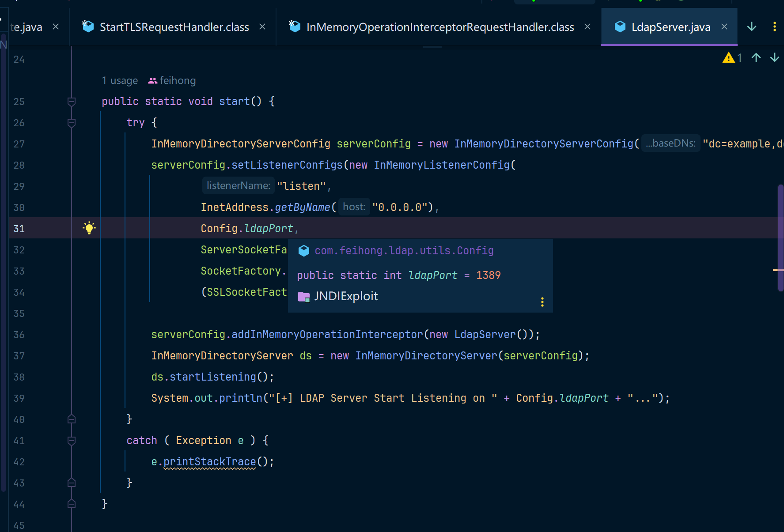
Task: Click the editor vertical scrollbar thumb
Action: click(x=781, y=238)
